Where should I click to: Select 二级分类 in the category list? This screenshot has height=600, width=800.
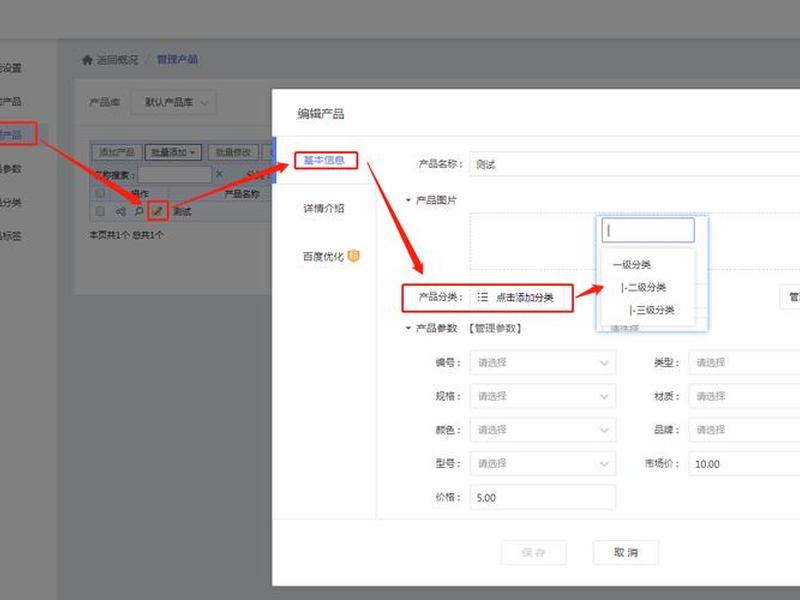pyautogui.click(x=643, y=287)
